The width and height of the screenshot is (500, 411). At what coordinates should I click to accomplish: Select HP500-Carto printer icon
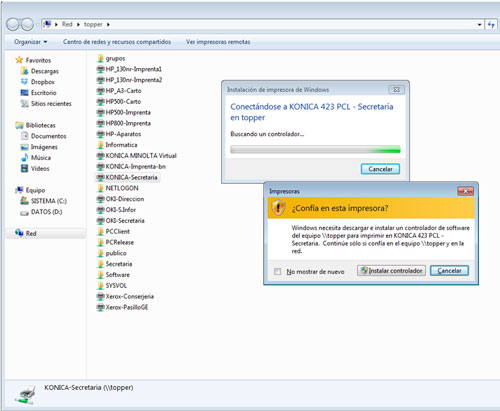point(100,102)
